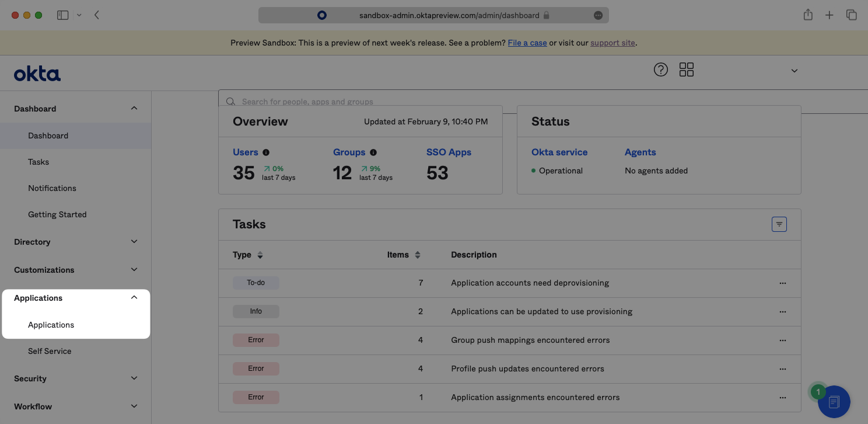Viewport: 868px width, 424px height.
Task: Open more options for Group push mappings errors
Action: [x=782, y=340]
